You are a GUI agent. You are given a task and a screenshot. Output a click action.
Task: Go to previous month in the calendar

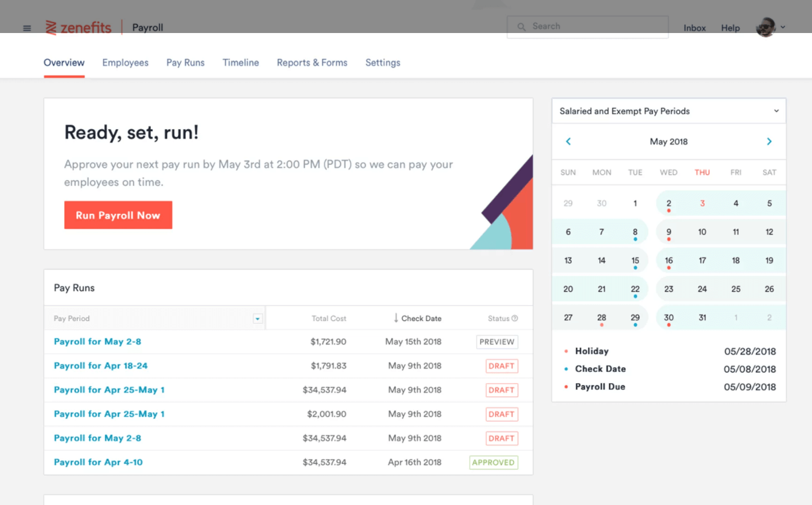pyautogui.click(x=568, y=141)
